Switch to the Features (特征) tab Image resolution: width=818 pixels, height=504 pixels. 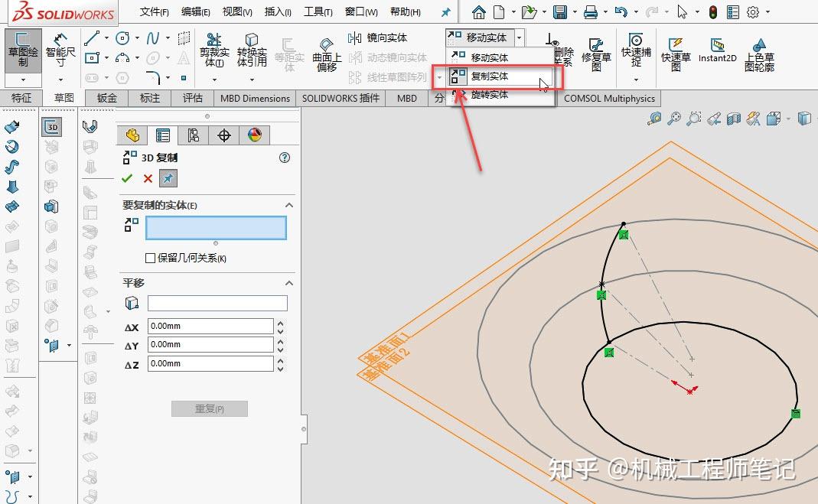coord(21,97)
